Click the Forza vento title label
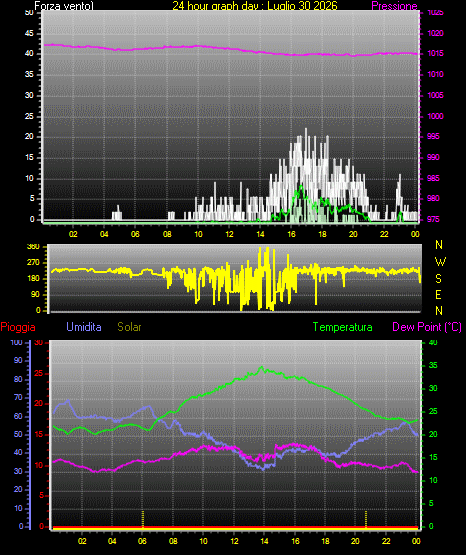 [64, 6]
